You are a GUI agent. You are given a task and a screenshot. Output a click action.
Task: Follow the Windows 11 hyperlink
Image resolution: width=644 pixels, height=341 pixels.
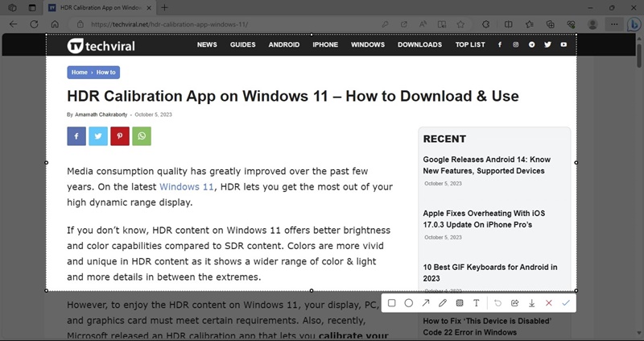187,187
